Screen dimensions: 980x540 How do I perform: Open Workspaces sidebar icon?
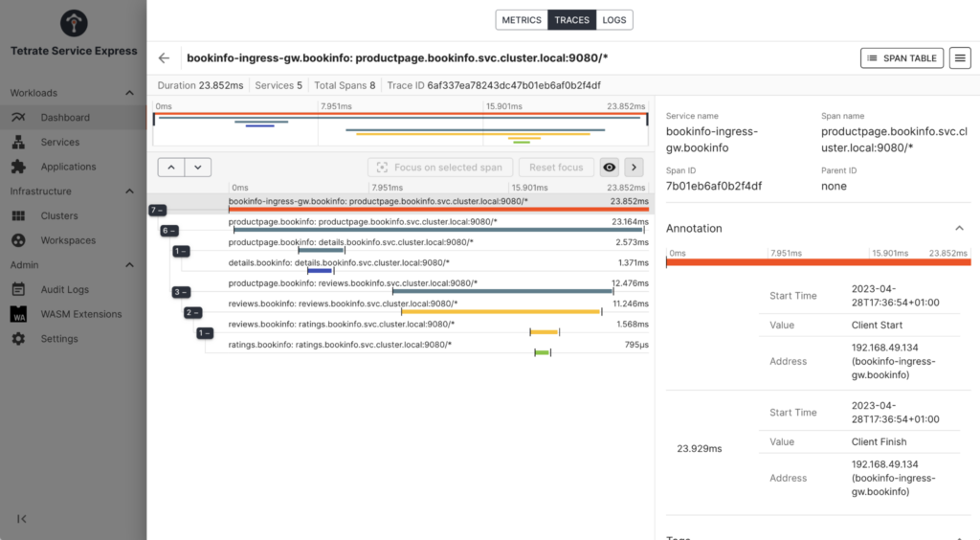[18, 240]
